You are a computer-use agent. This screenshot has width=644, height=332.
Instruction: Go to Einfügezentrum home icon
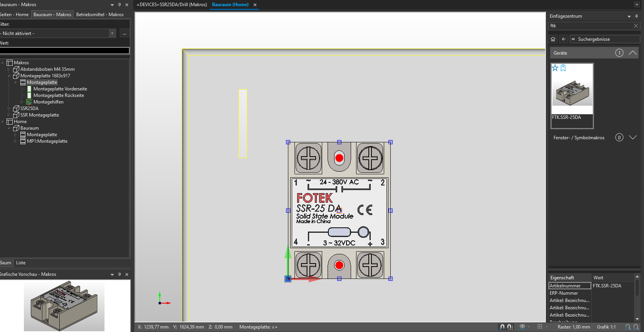pos(553,39)
